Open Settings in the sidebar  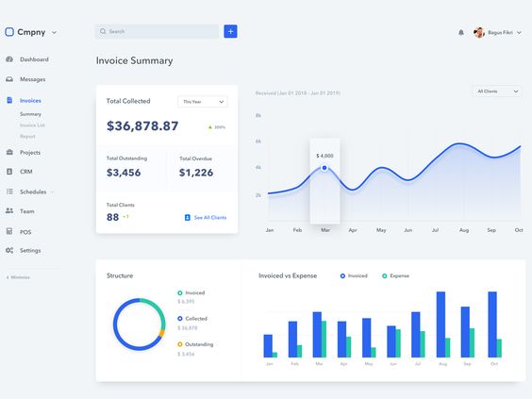30,250
